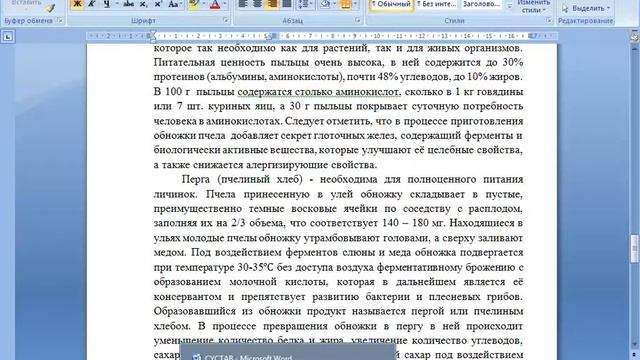640x360 pixels.
Task: Click the text "140 – 180 мг."
Action: tap(414, 223)
